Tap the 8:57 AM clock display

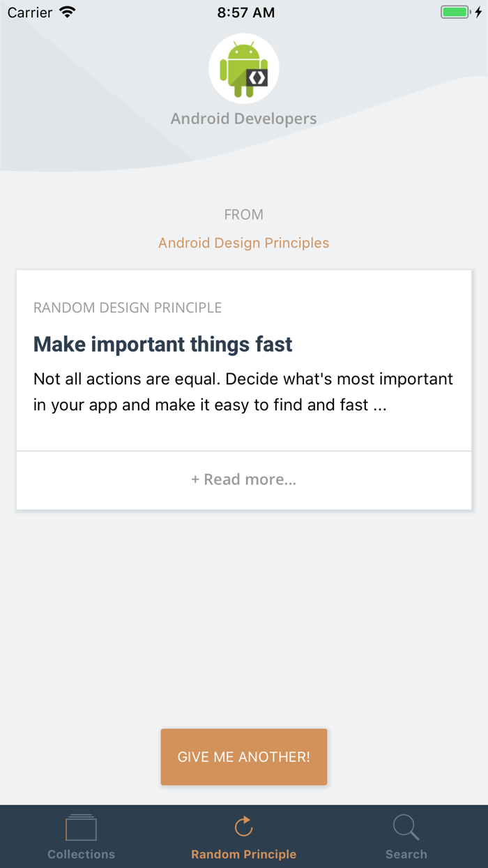[243, 12]
